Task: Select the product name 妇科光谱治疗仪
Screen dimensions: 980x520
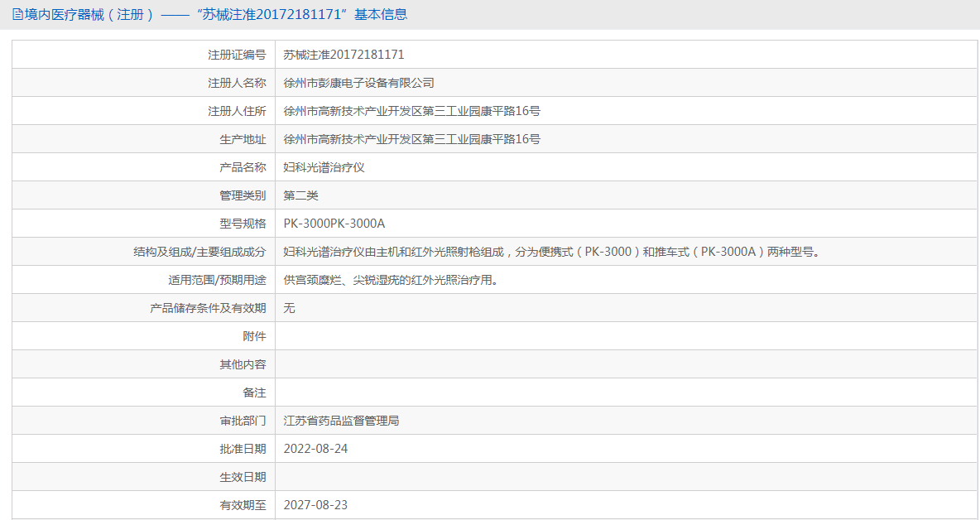Action: click(x=323, y=166)
